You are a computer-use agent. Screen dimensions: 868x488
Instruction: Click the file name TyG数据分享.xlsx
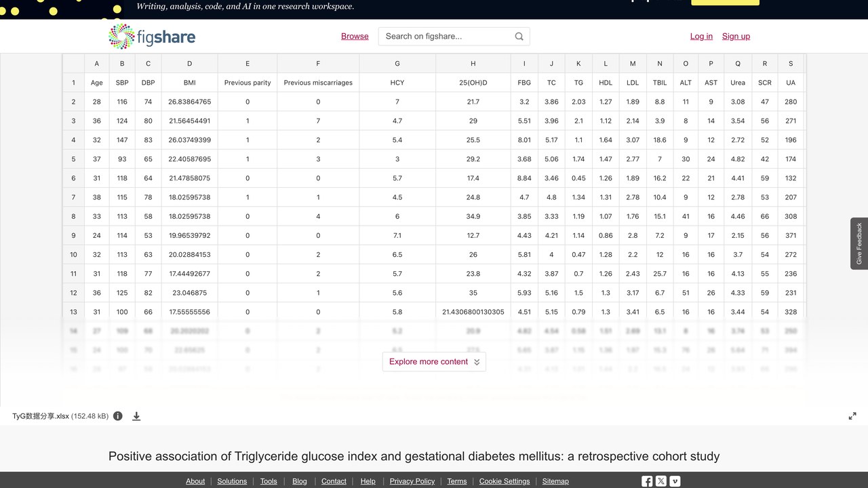tap(41, 416)
